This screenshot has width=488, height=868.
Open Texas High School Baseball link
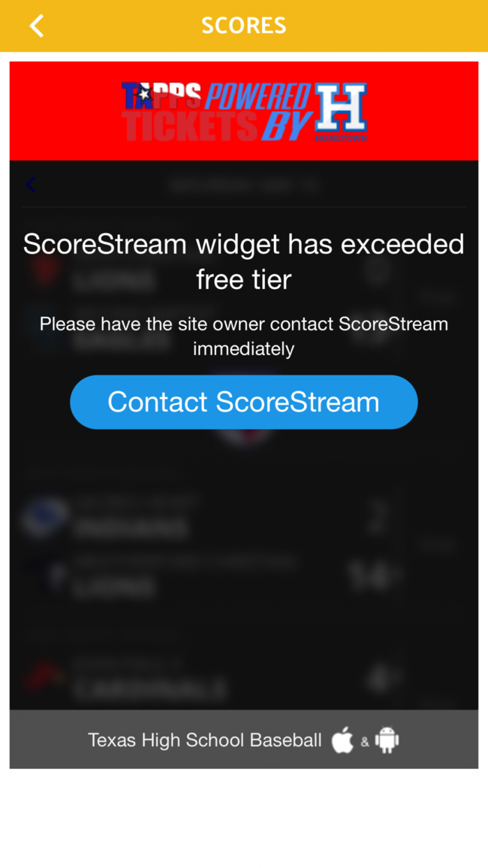[x=205, y=740]
